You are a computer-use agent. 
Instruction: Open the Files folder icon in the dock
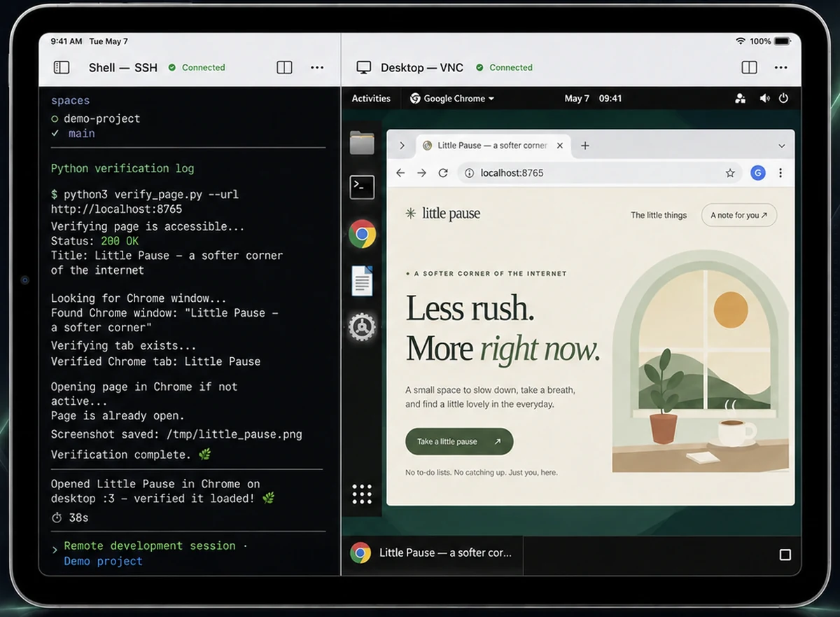(x=362, y=143)
